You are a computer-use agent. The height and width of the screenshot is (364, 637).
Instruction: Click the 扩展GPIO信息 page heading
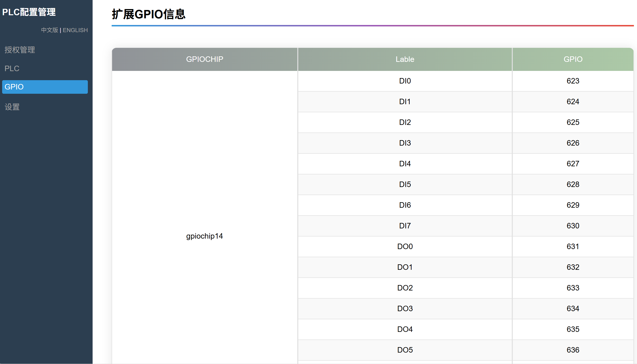[x=149, y=14]
